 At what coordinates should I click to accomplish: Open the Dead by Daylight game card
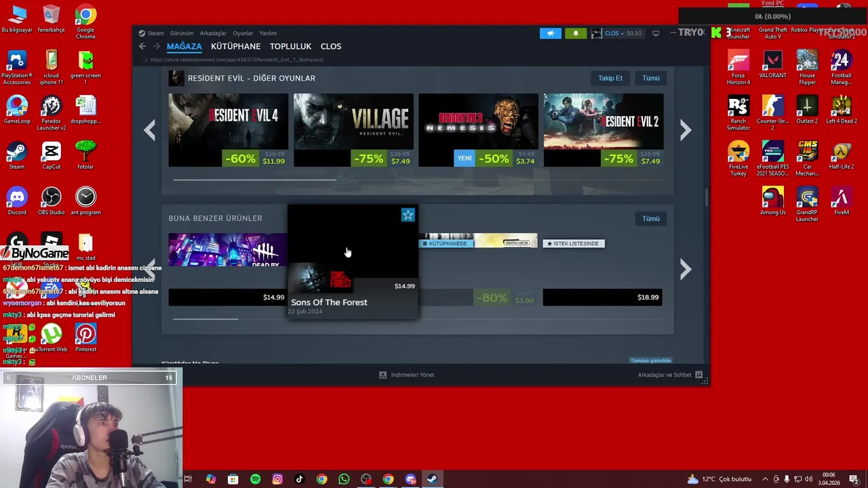(x=228, y=269)
